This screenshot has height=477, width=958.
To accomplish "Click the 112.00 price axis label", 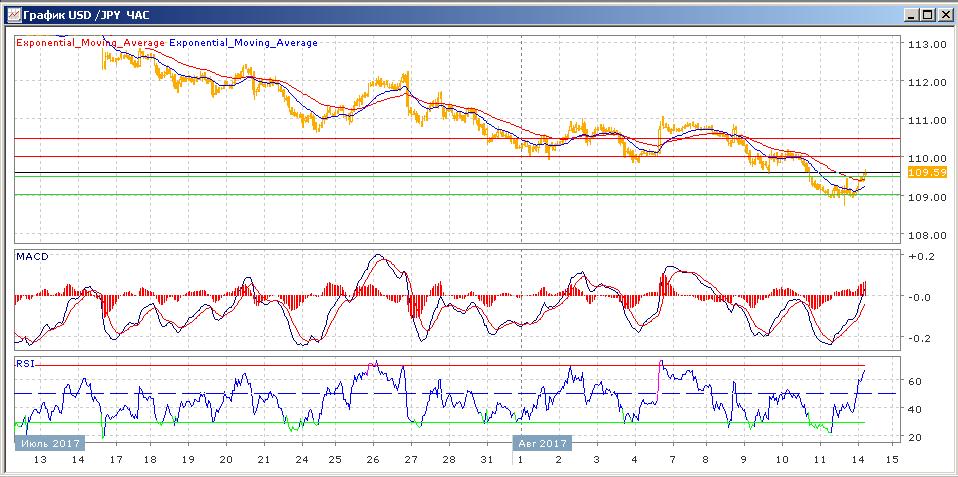I will [x=926, y=82].
